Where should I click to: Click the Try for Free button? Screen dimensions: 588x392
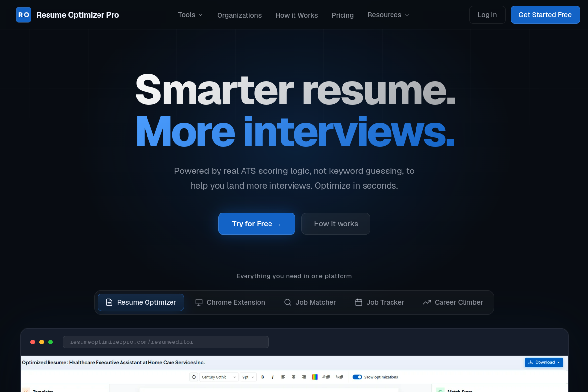click(257, 224)
